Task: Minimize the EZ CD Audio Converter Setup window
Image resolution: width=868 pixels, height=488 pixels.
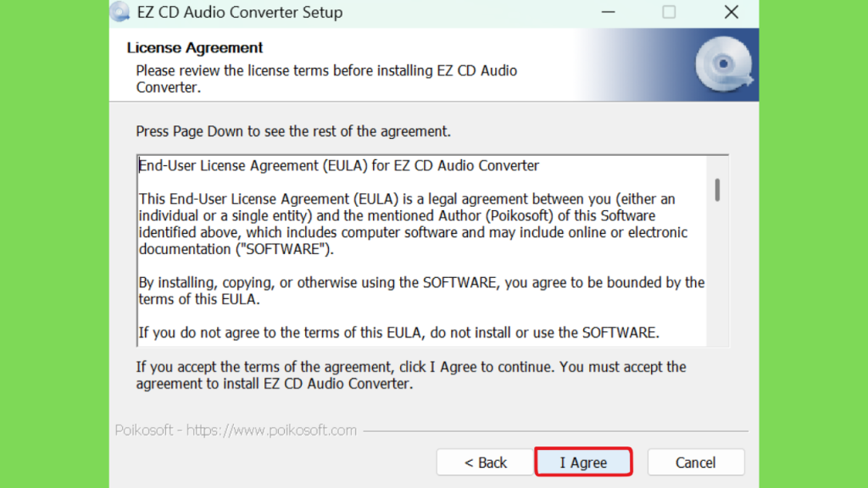Action: click(609, 12)
